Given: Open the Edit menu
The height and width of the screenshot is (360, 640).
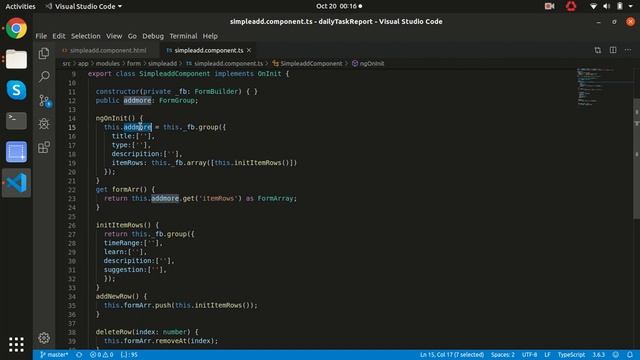Looking at the screenshot, I should [59, 36].
